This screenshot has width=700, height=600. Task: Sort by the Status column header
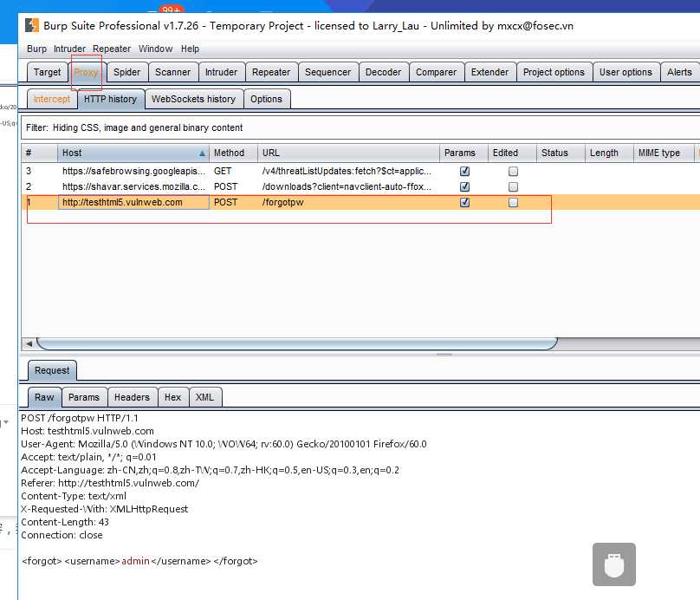tap(561, 153)
